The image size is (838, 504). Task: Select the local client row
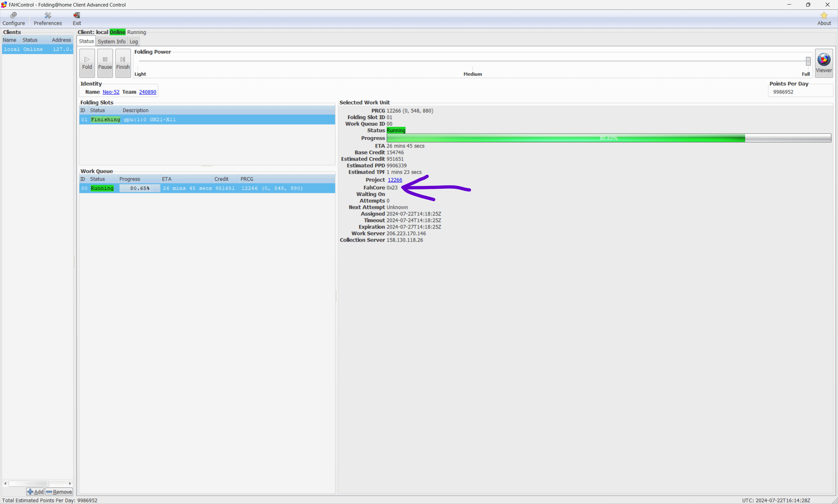pyautogui.click(x=37, y=49)
